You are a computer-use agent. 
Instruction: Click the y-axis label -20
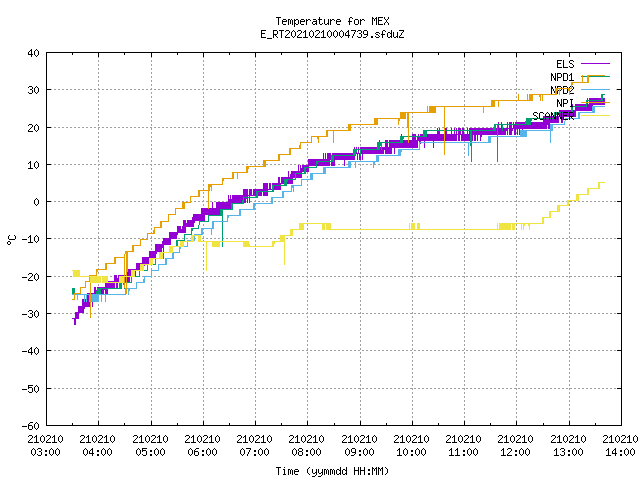pos(31,277)
